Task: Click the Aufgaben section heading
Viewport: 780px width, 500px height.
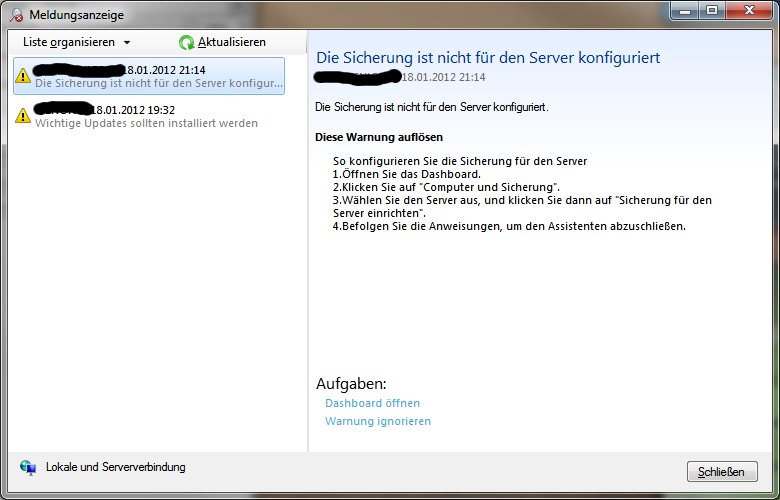Action: (x=351, y=384)
